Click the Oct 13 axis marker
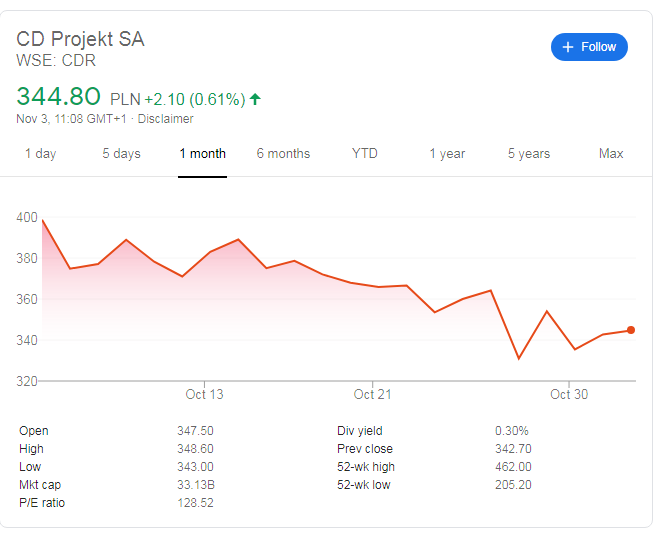 pyautogui.click(x=204, y=394)
